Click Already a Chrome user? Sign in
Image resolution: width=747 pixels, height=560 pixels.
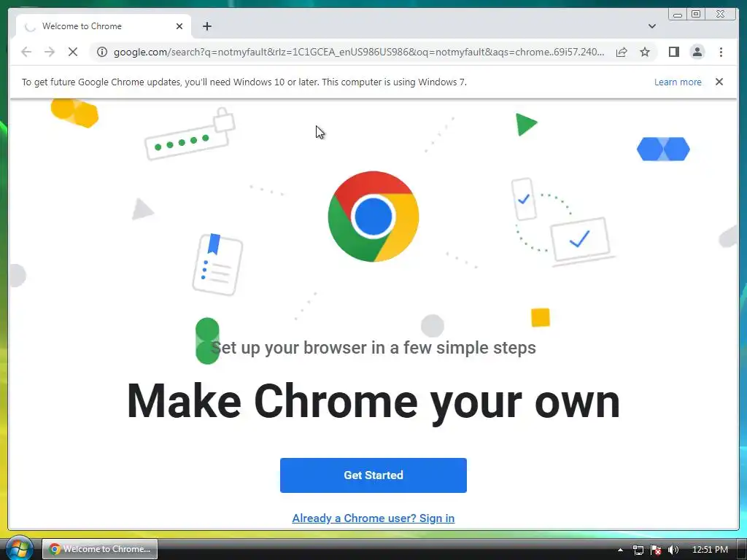point(373,518)
